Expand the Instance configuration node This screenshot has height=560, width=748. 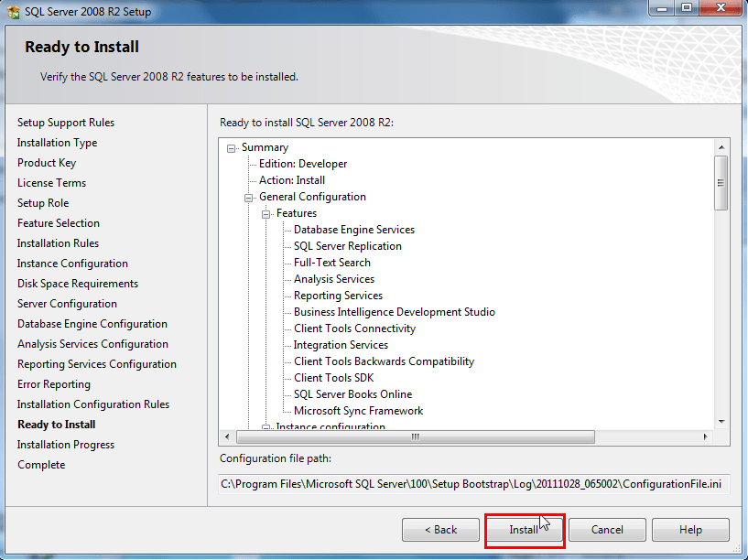tap(264, 426)
